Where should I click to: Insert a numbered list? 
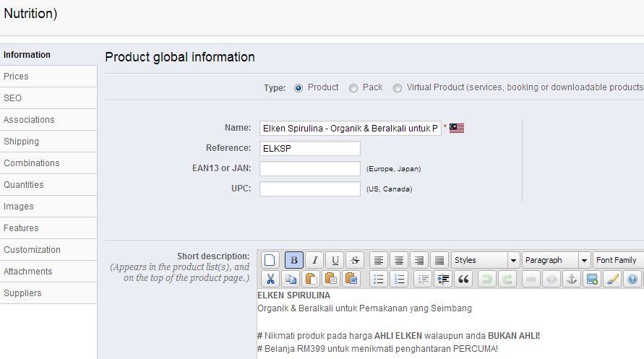399,280
